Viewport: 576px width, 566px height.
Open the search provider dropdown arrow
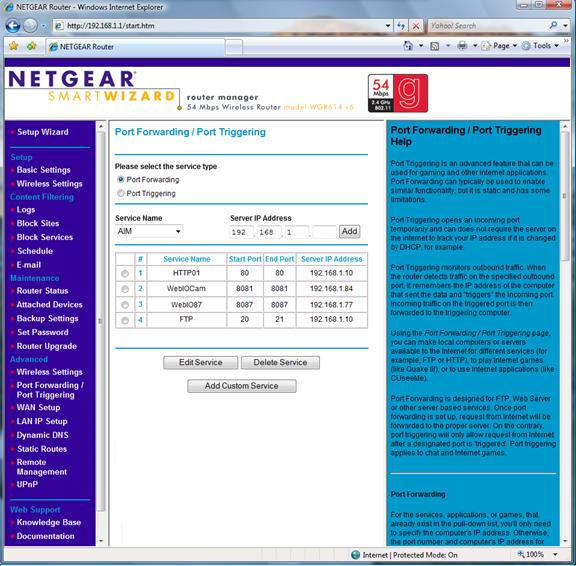566,26
